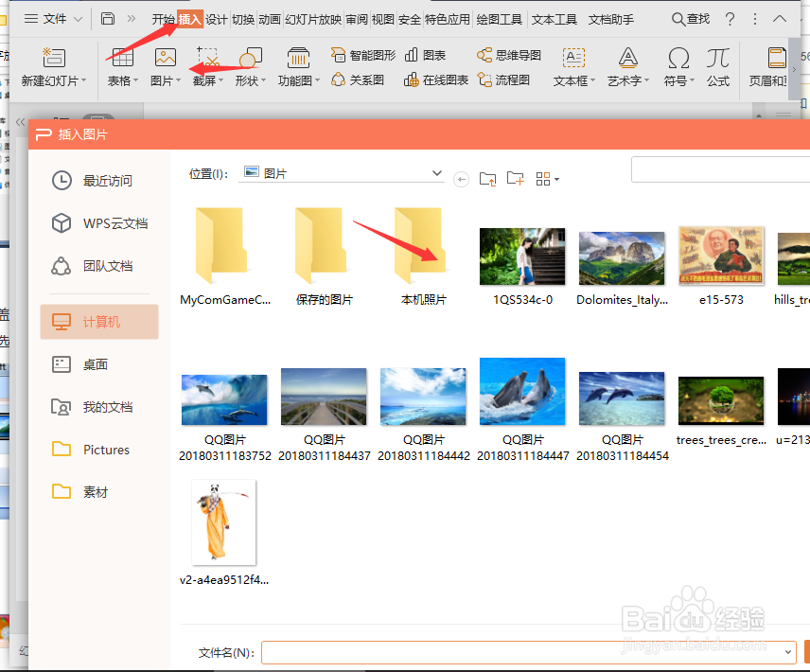Expand the 文件名 file name dropdown arrow

tap(788, 652)
